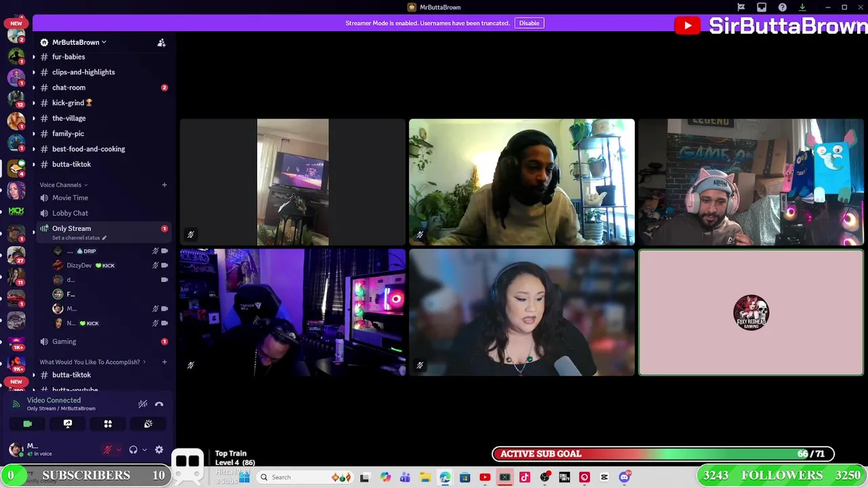
Task: Open the NEW badge at the top of server list
Action: click(16, 23)
